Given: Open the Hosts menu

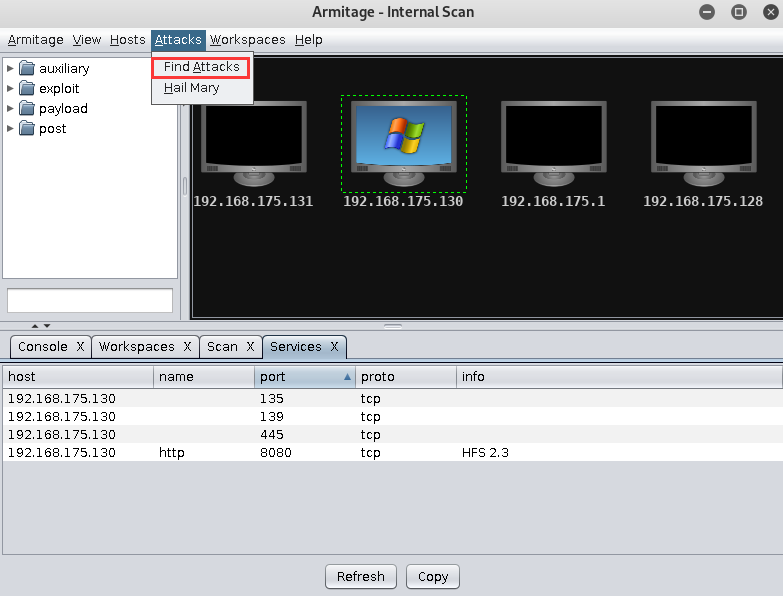Looking at the screenshot, I should [127, 40].
